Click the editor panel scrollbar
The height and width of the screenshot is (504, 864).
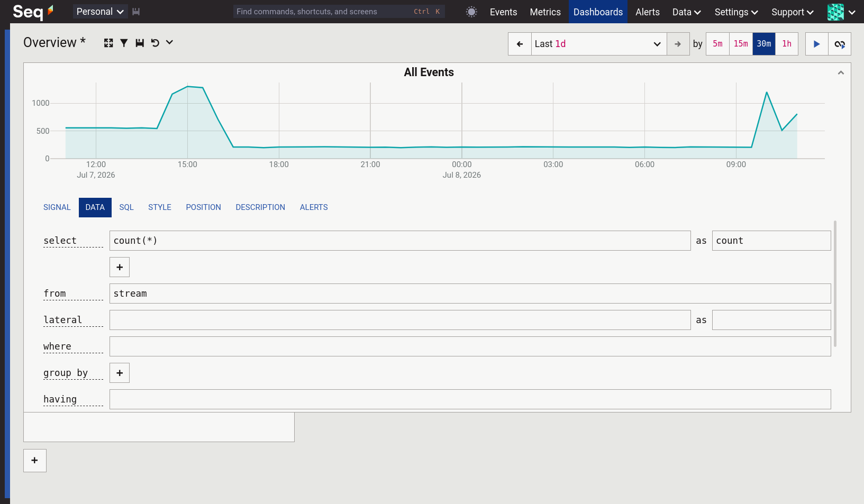[x=835, y=283]
